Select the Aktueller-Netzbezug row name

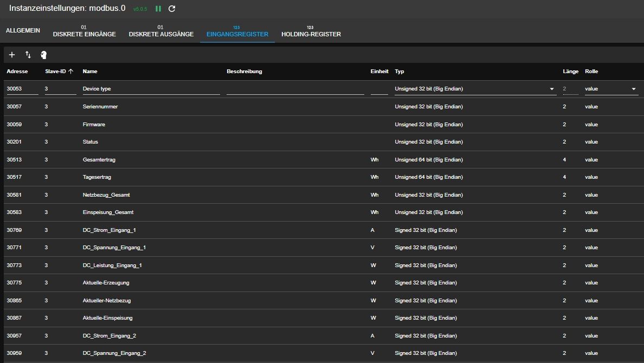point(107,301)
